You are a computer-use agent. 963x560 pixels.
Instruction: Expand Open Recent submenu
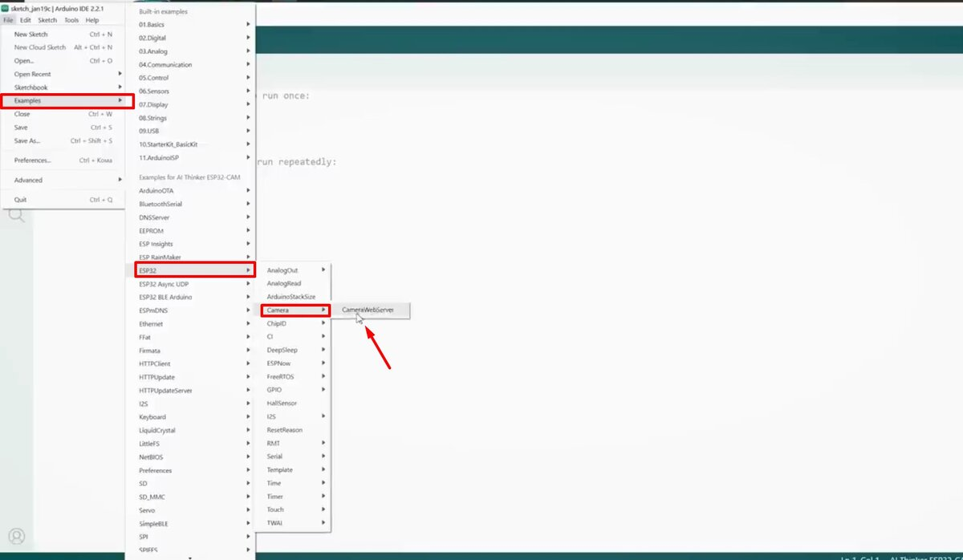(x=63, y=74)
